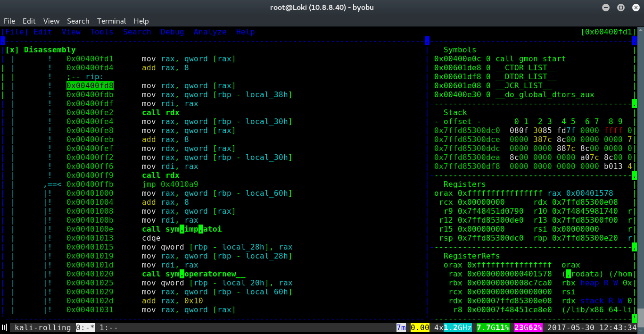
Task: Click first call rdx at 0x00400fe2
Action: coord(161,113)
